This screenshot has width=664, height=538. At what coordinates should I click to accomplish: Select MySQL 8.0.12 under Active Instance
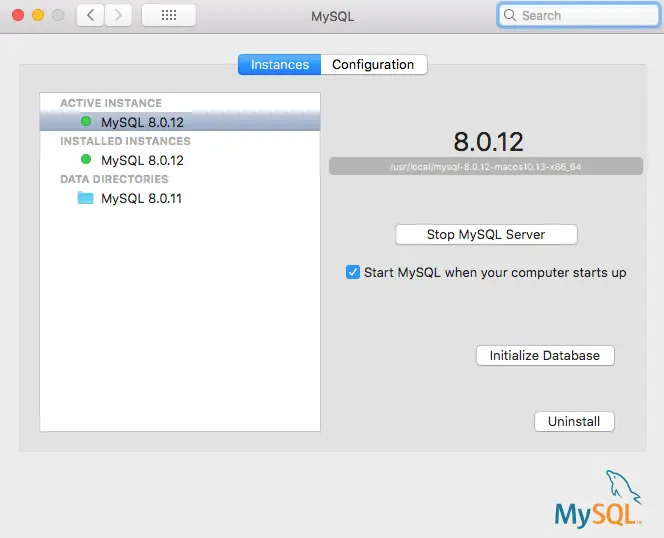pyautogui.click(x=180, y=122)
